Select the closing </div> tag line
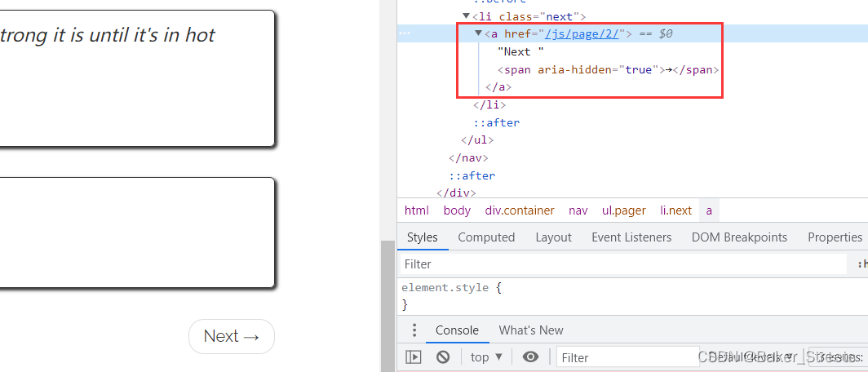This screenshot has width=868, height=372. pos(456,193)
